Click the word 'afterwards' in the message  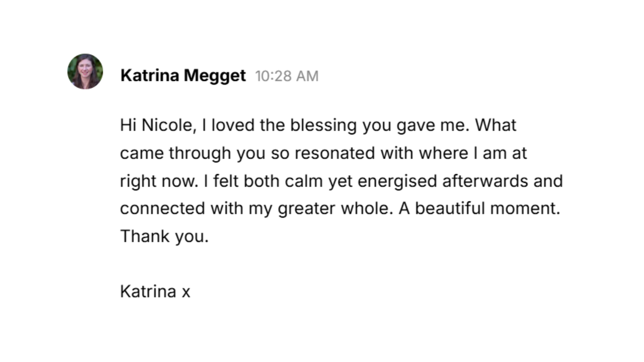485,181
